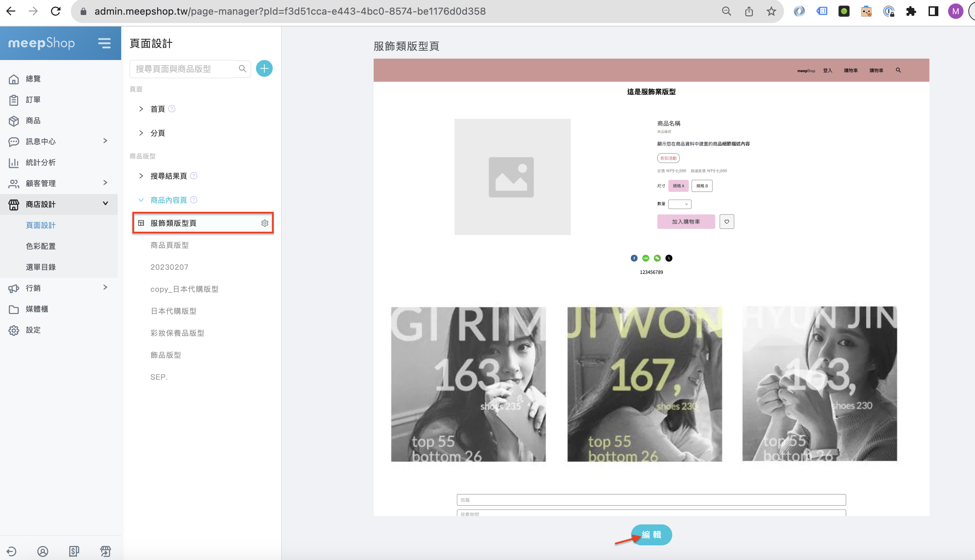Click the 編輯 button

coord(651,535)
